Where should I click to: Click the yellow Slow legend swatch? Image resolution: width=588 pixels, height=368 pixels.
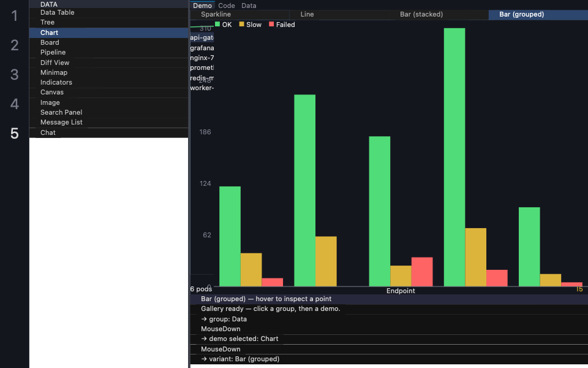(241, 25)
